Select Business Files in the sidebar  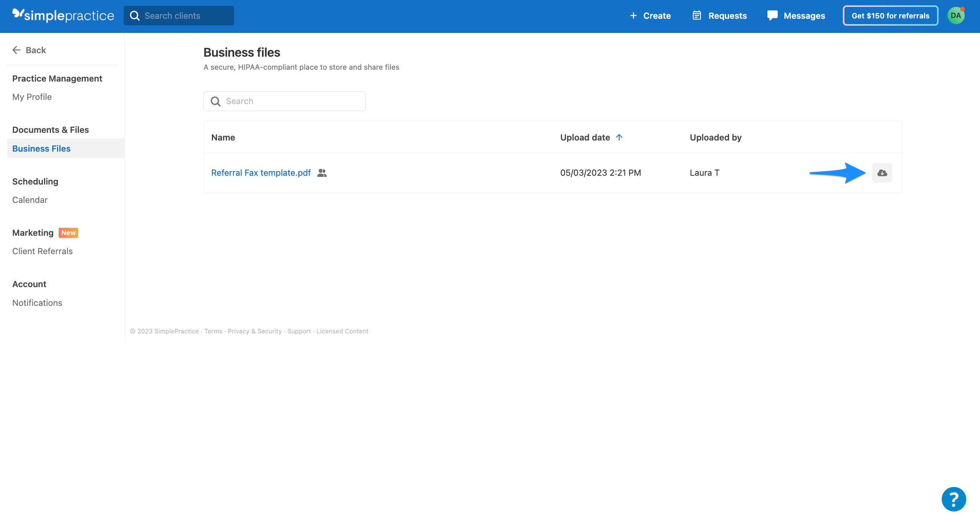coord(66,149)
